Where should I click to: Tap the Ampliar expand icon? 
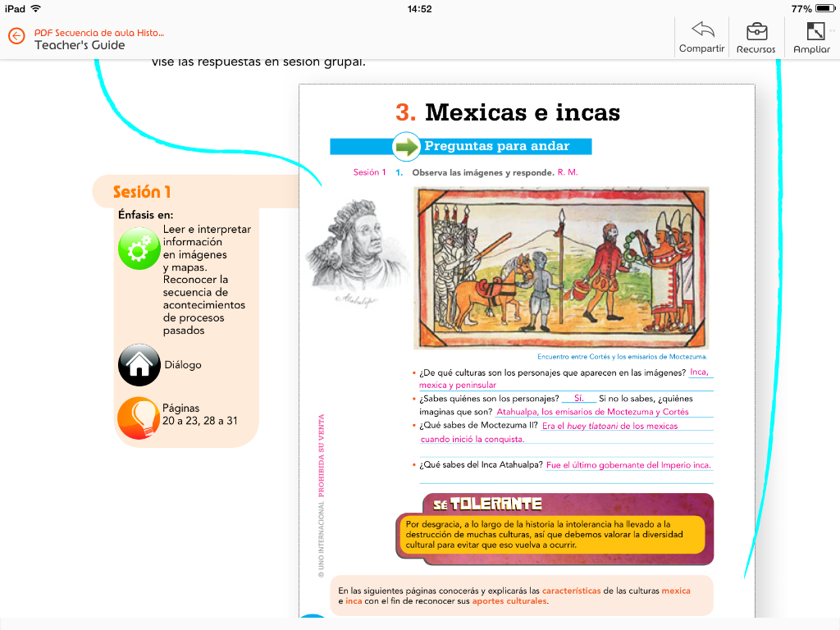pos(815,31)
